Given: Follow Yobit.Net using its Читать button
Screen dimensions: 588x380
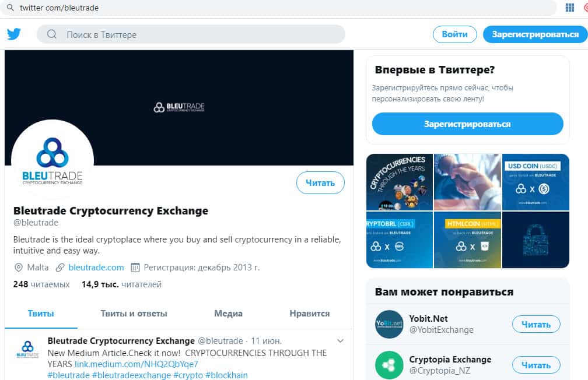Looking at the screenshot, I should pos(535,324).
